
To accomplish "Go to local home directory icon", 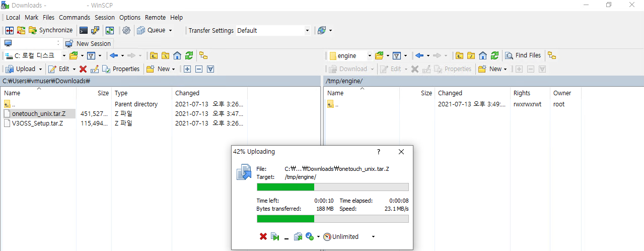I will tap(177, 55).
